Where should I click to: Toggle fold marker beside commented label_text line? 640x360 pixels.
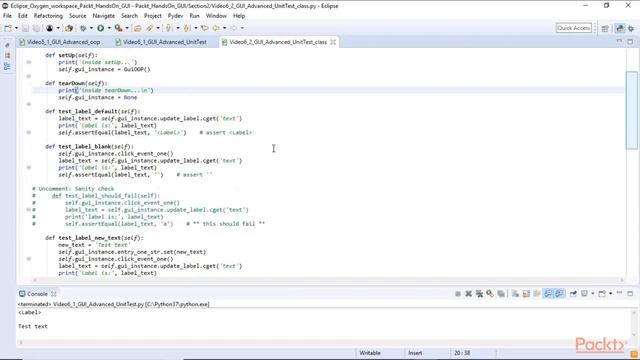[29, 210]
